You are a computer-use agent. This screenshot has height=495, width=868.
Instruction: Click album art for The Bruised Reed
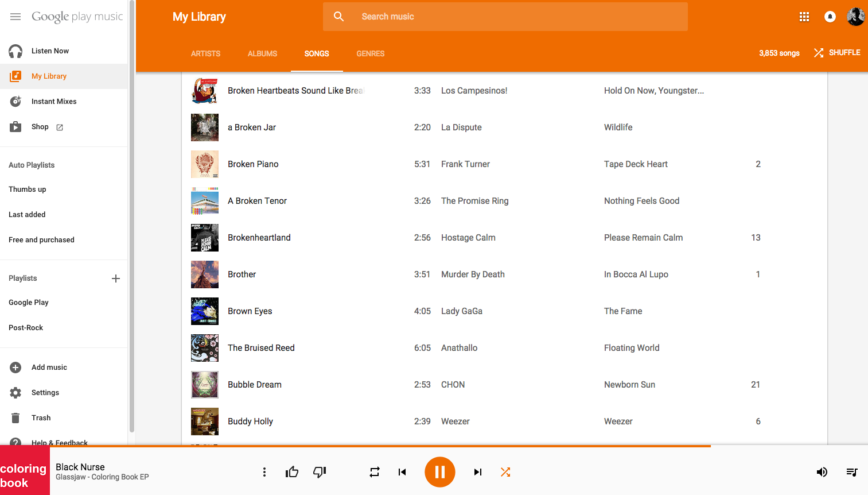(x=205, y=348)
